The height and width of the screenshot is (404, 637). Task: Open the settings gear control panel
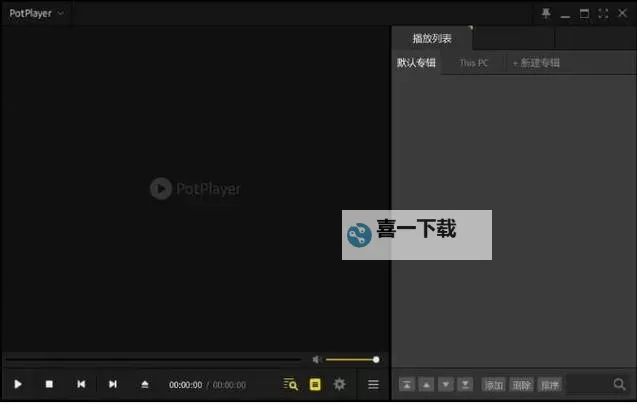(339, 384)
